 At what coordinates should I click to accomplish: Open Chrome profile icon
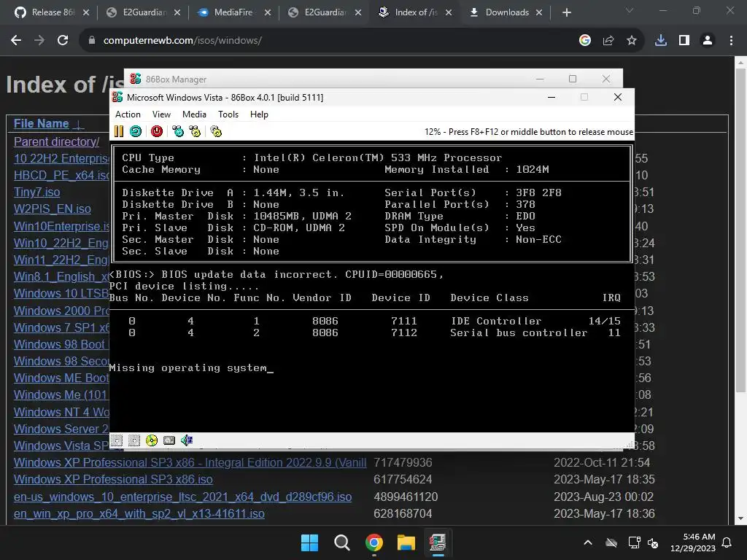[x=708, y=41]
